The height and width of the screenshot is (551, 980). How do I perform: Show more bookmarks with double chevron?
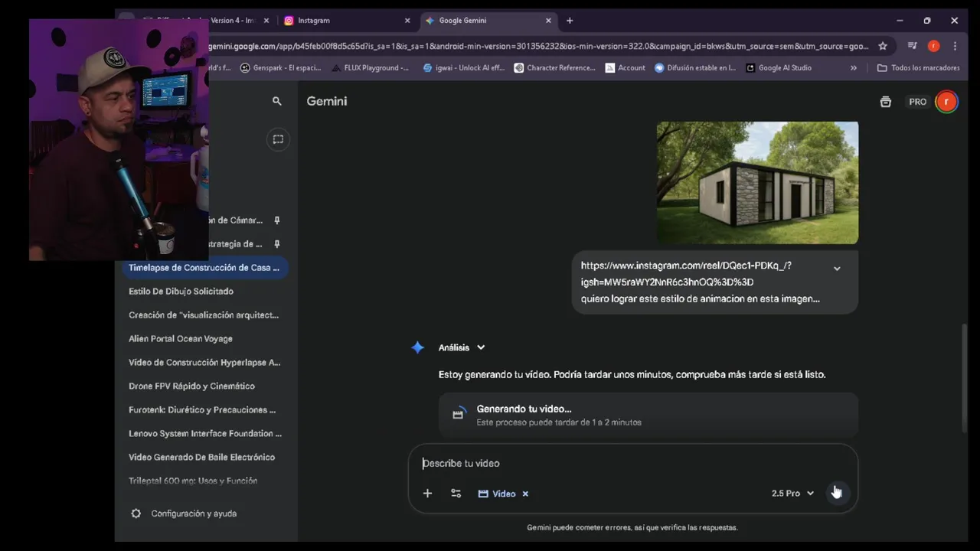(854, 68)
